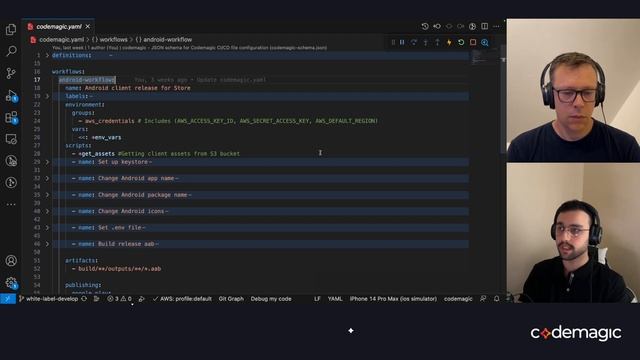Step into in the debug toolbar
This screenshot has width=640, height=360.
click(425, 42)
